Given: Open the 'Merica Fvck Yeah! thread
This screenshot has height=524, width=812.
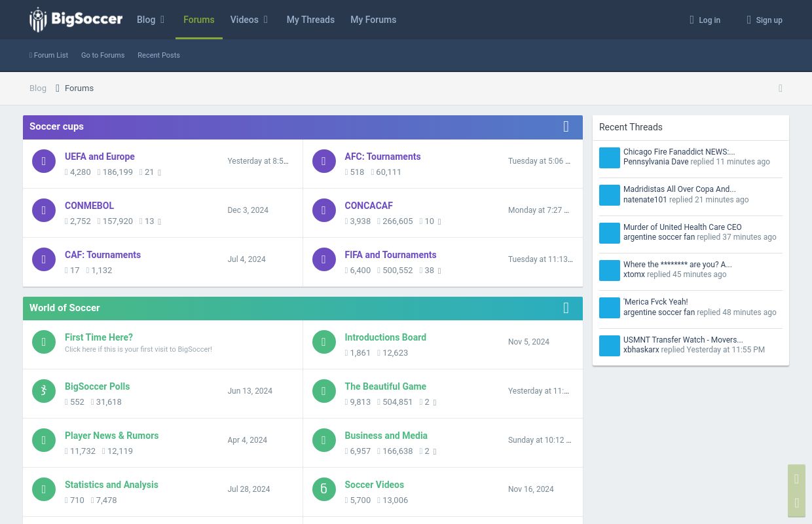Looking at the screenshot, I should click(x=655, y=302).
